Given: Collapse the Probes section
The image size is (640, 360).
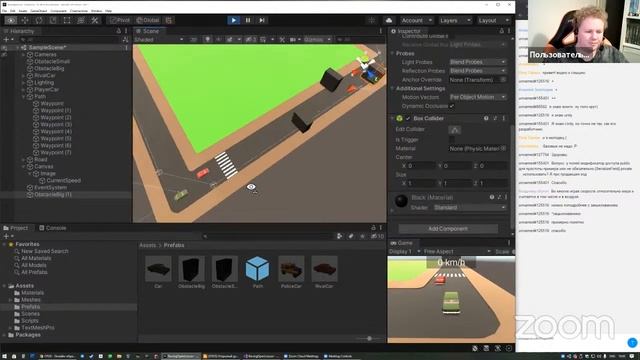Looking at the screenshot, I should point(392,53).
